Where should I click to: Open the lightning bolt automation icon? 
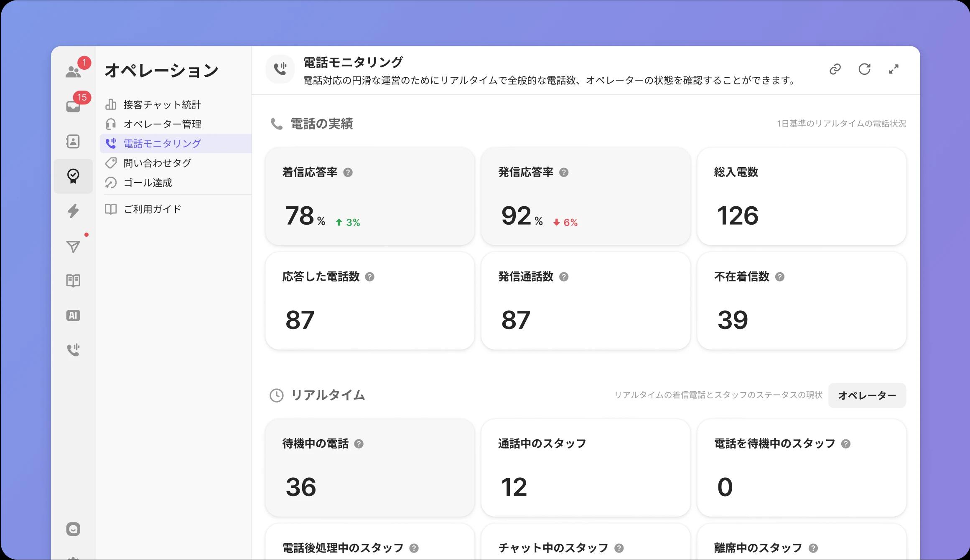73,211
